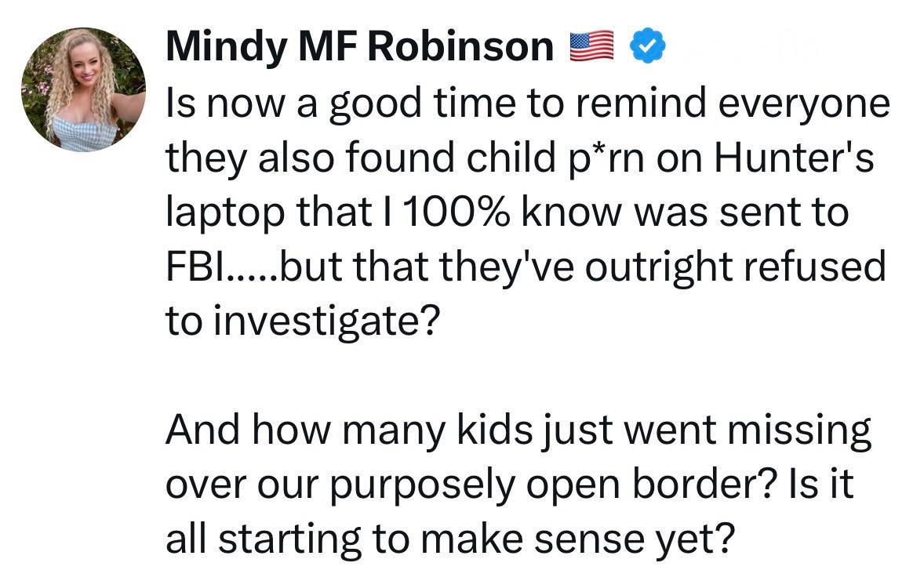This screenshot has width=924, height=581.
Task: Click the blue verified checkmark badge
Action: (647, 47)
